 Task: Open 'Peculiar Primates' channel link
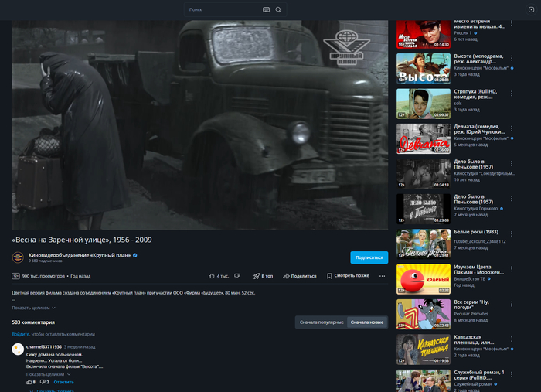(x=471, y=314)
